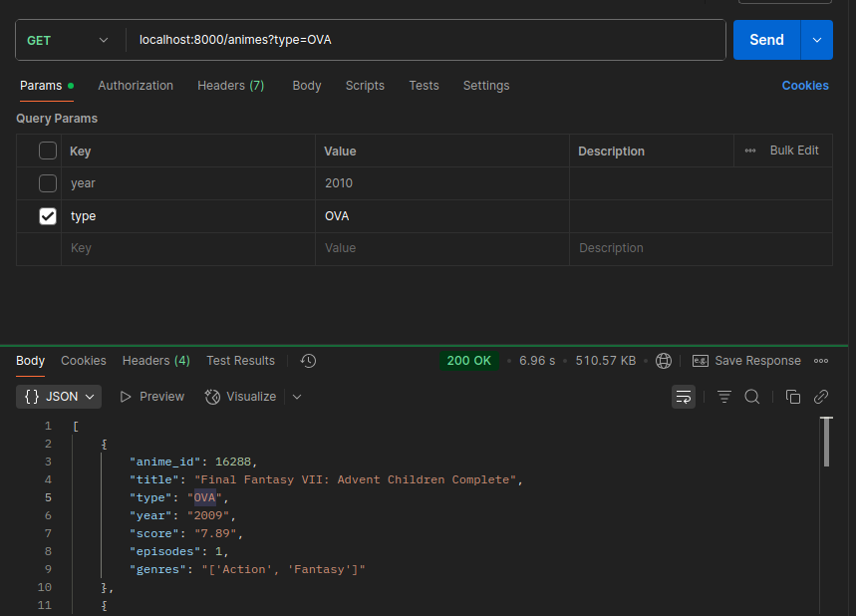Toggle the select-all checkbox in the Key header
The width and height of the screenshot is (856, 616).
[x=48, y=151]
